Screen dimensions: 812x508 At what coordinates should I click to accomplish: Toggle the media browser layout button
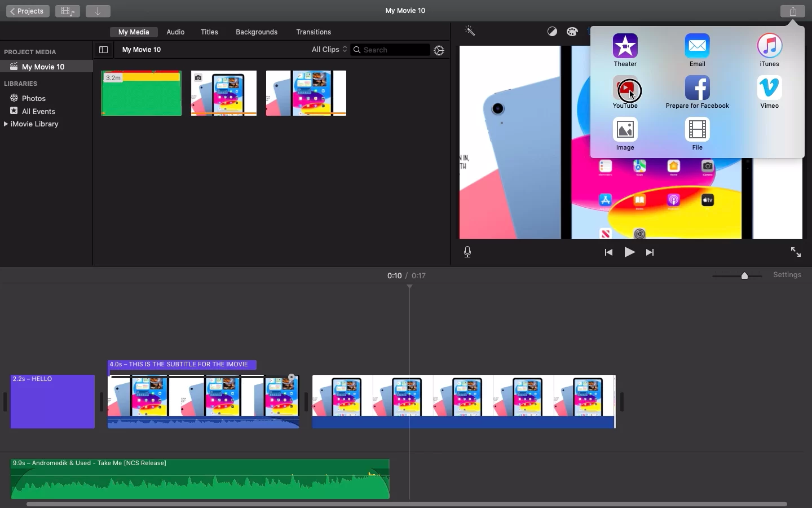[68, 11]
